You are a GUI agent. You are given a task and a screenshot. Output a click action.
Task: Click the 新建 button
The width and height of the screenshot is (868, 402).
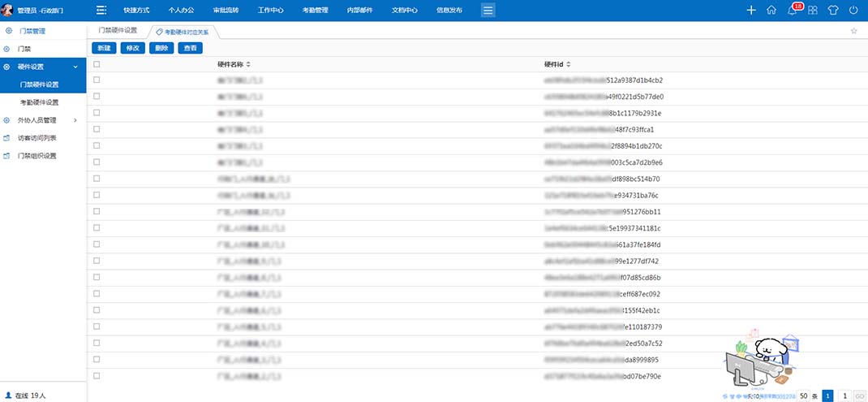[x=104, y=48]
